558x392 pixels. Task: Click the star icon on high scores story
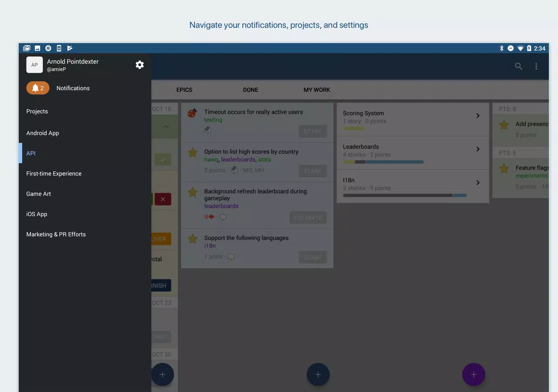[192, 152]
